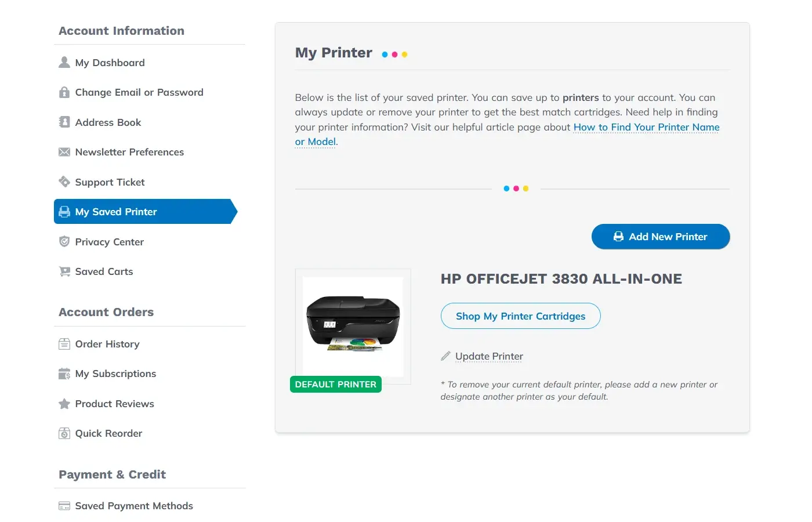Screen dimensions: 812x522
Task: Click the Address Book contact icon
Action: coord(64,122)
